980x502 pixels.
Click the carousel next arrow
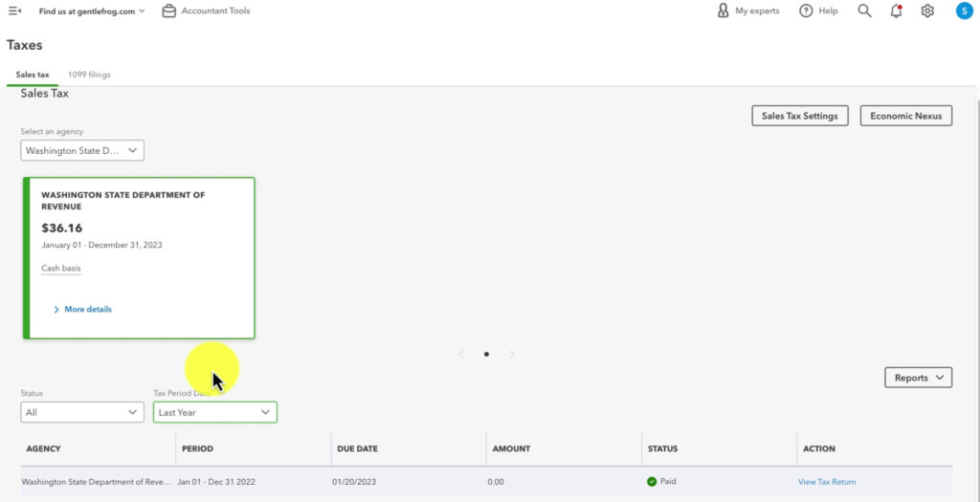click(x=512, y=354)
